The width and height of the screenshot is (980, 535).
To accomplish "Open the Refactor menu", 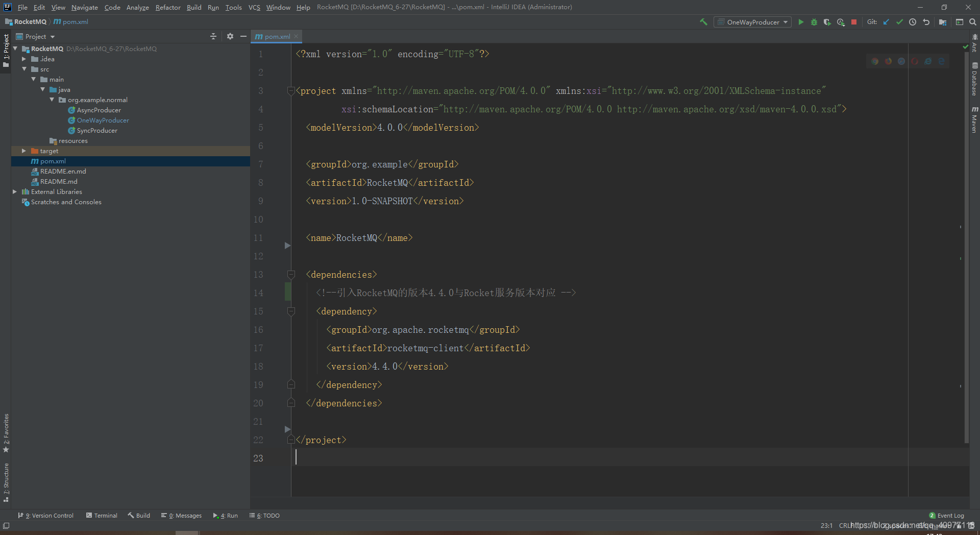I will tap(168, 7).
